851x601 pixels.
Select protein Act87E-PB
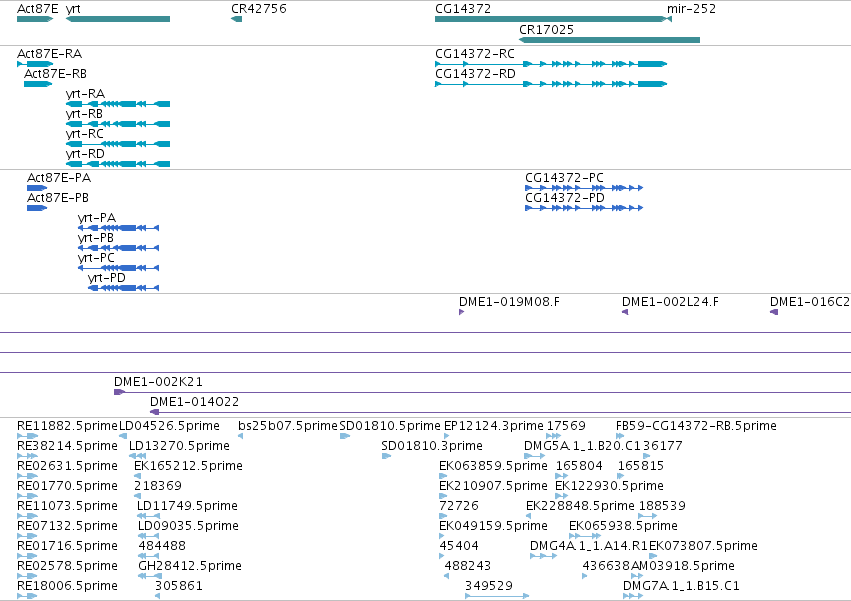37,208
